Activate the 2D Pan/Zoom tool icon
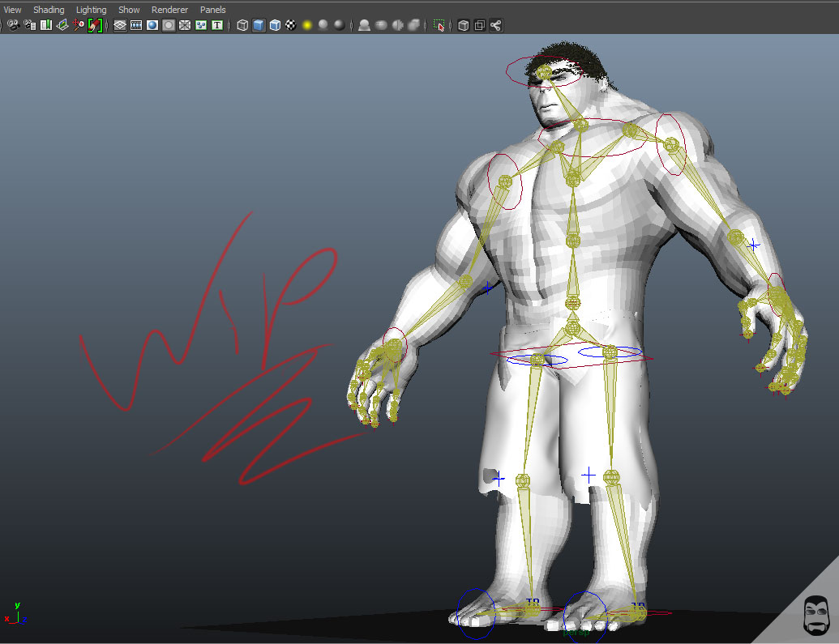Viewport: 839px width, 644px height. point(79,25)
